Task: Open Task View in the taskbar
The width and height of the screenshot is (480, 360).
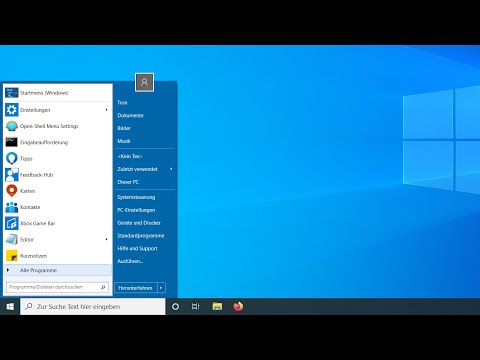Action: [196, 306]
